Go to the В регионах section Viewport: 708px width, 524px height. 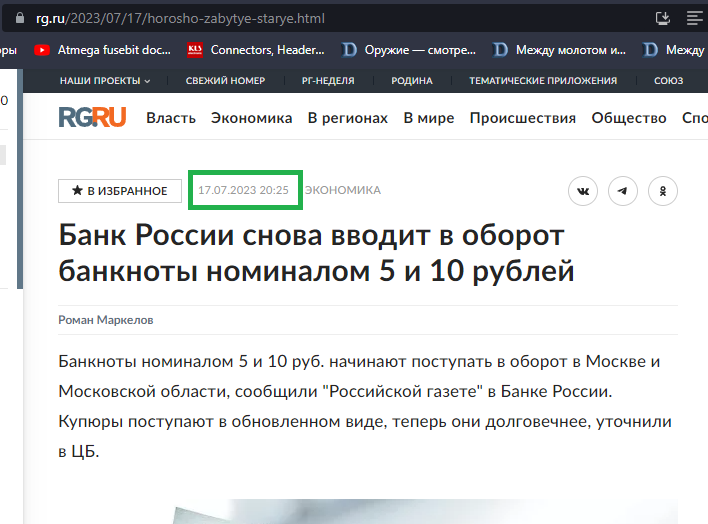[348, 118]
